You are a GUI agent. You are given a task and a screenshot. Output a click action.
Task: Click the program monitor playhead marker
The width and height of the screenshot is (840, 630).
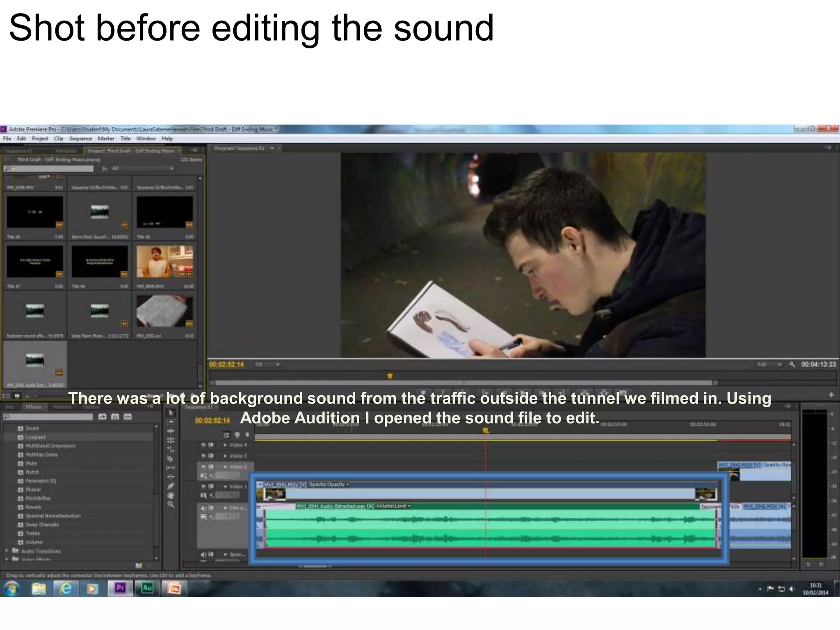[390, 376]
